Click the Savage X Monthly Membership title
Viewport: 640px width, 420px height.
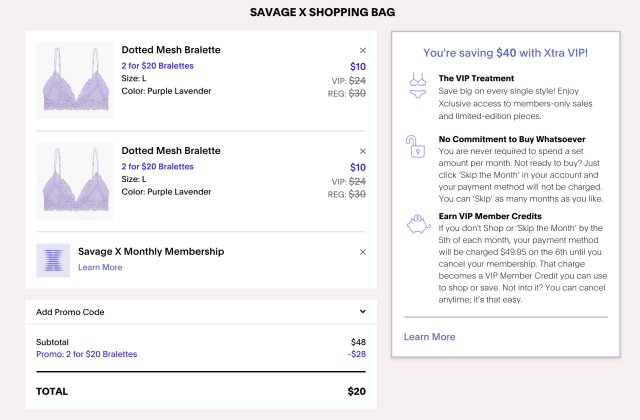tap(150, 252)
